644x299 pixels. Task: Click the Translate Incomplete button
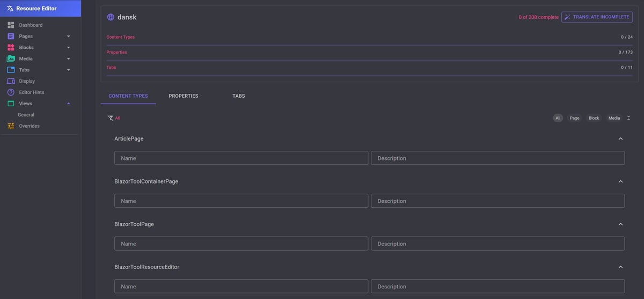point(597,17)
